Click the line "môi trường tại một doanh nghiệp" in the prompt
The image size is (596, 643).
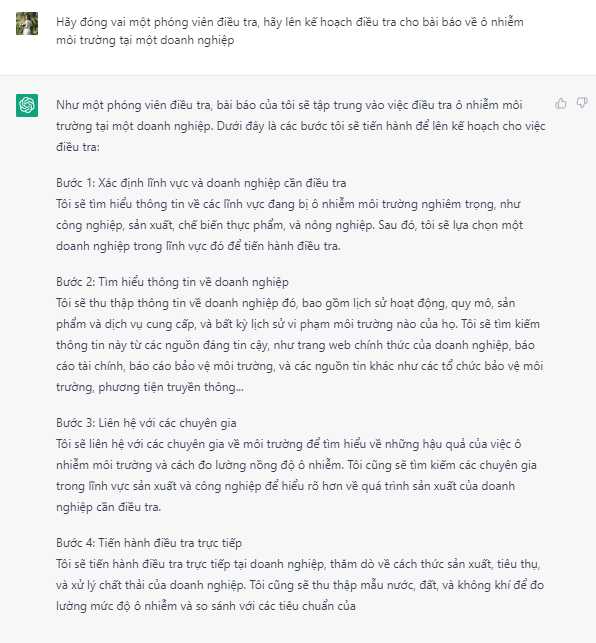pyautogui.click(x=145, y=40)
